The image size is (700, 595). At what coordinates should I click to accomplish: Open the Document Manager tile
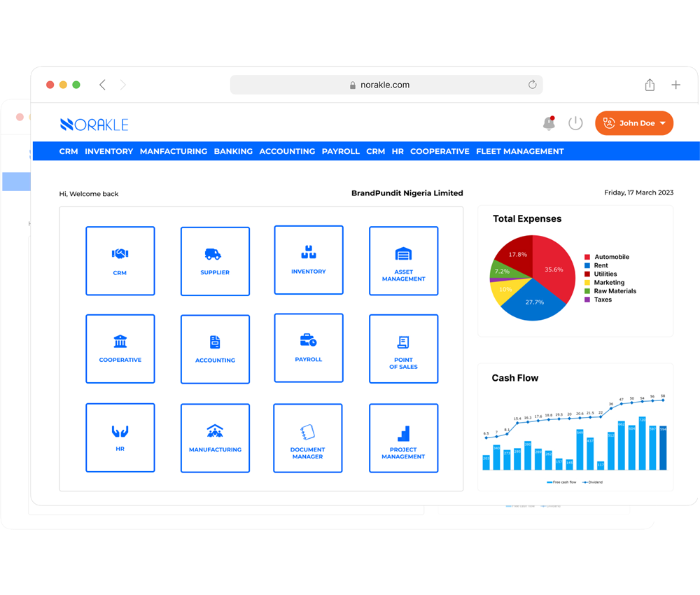pyautogui.click(x=308, y=438)
